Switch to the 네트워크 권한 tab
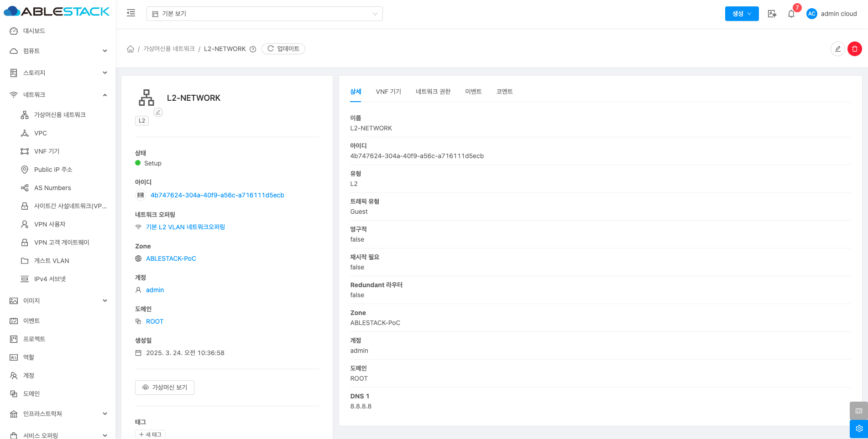The height and width of the screenshot is (439, 868). [x=433, y=92]
